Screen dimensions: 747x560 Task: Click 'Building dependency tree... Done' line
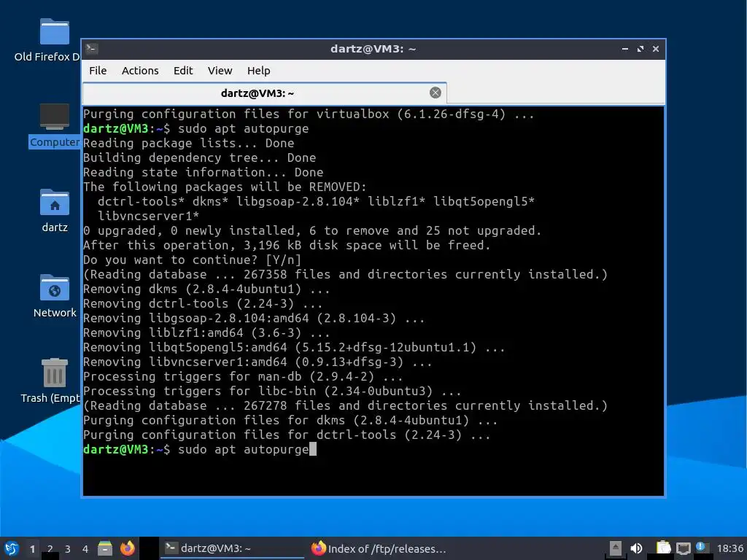(x=200, y=157)
